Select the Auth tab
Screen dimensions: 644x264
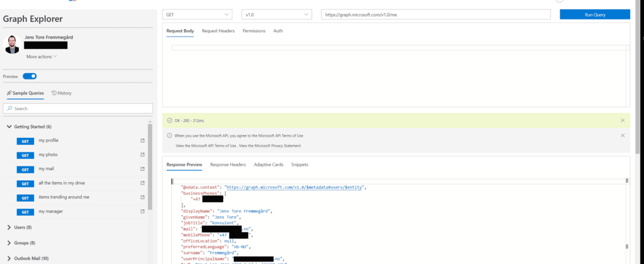coord(278,31)
